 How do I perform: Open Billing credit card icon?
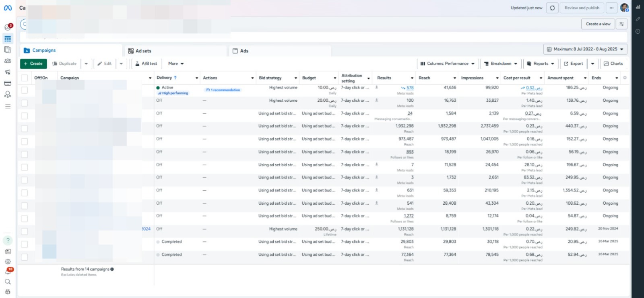[x=8, y=83]
